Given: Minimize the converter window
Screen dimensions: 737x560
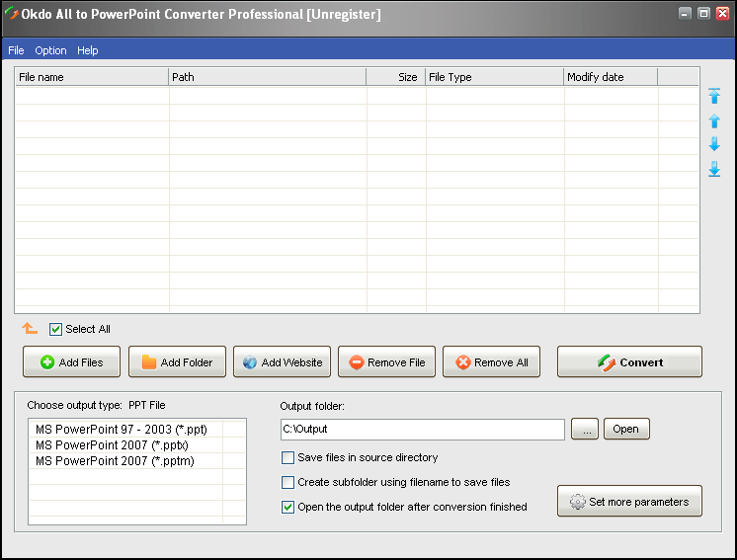Looking at the screenshot, I should click(685, 13).
